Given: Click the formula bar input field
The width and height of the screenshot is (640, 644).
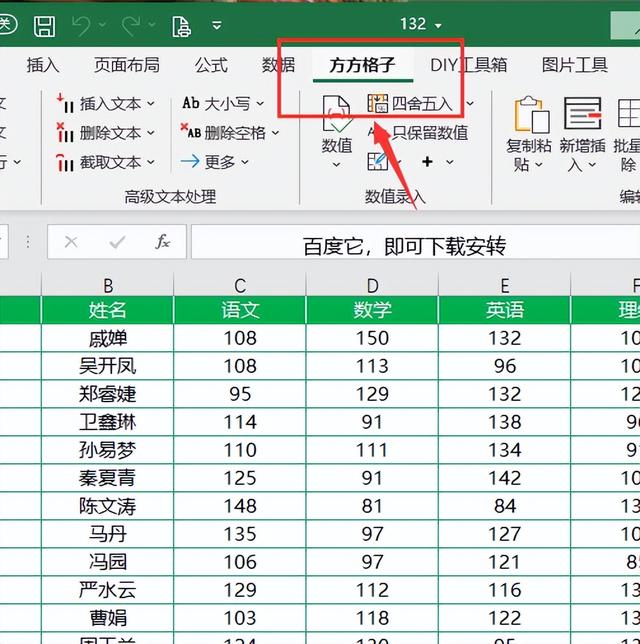Looking at the screenshot, I should coord(415,242).
